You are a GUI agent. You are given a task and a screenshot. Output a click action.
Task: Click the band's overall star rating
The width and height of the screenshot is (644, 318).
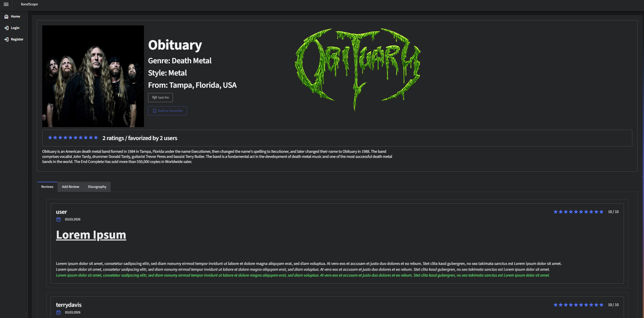pos(73,138)
